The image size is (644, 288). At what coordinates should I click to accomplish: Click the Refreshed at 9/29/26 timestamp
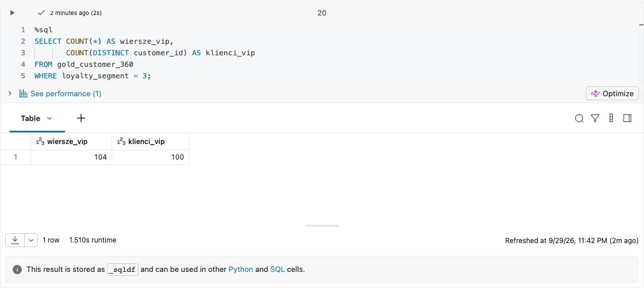click(572, 241)
